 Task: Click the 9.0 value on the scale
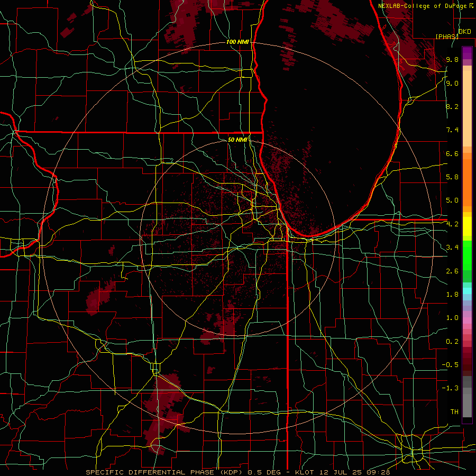click(452, 84)
